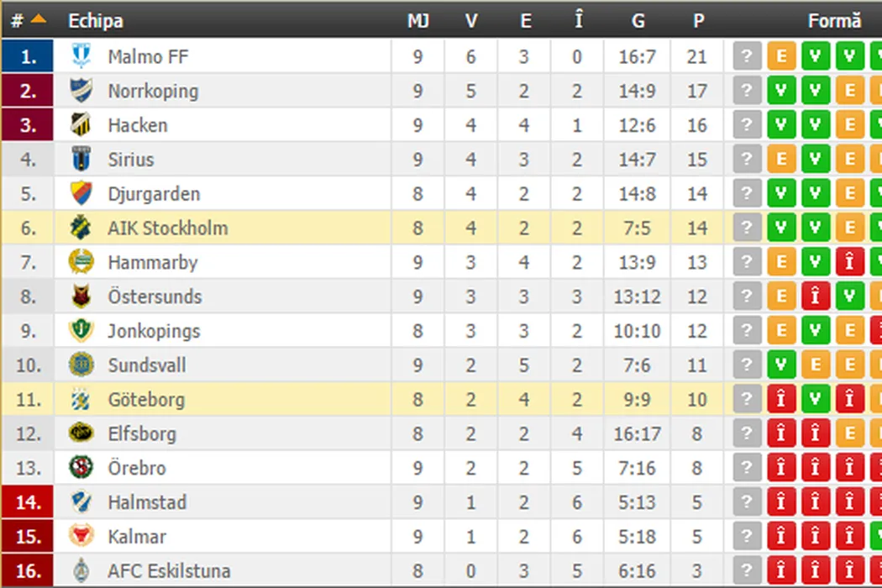
Task: Click the # column sort arrow
Action: (x=39, y=19)
